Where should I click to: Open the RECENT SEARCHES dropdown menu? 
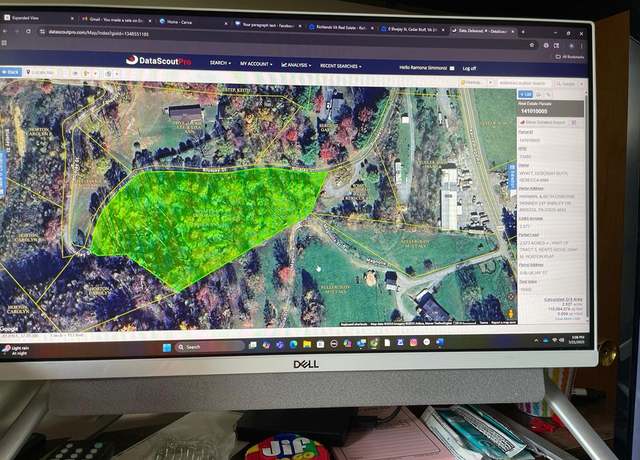341,66
